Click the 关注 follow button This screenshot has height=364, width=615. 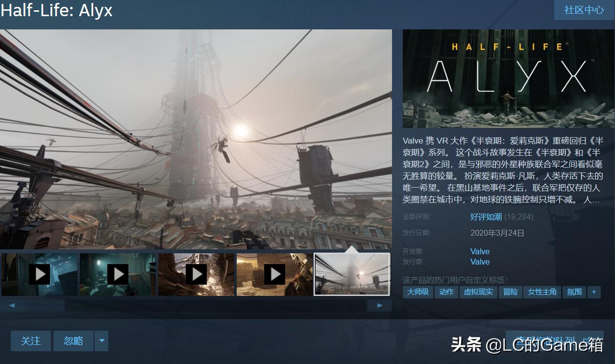pos(31,341)
